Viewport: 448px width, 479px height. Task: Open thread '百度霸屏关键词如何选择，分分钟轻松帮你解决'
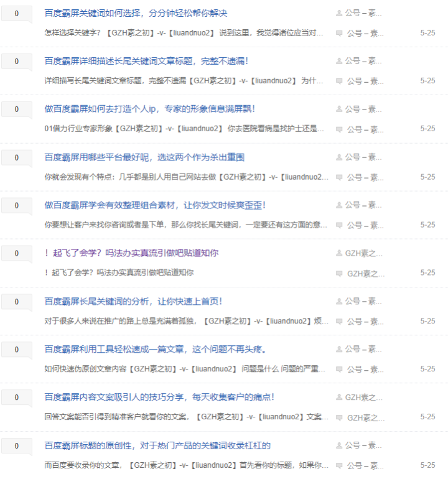point(136,13)
